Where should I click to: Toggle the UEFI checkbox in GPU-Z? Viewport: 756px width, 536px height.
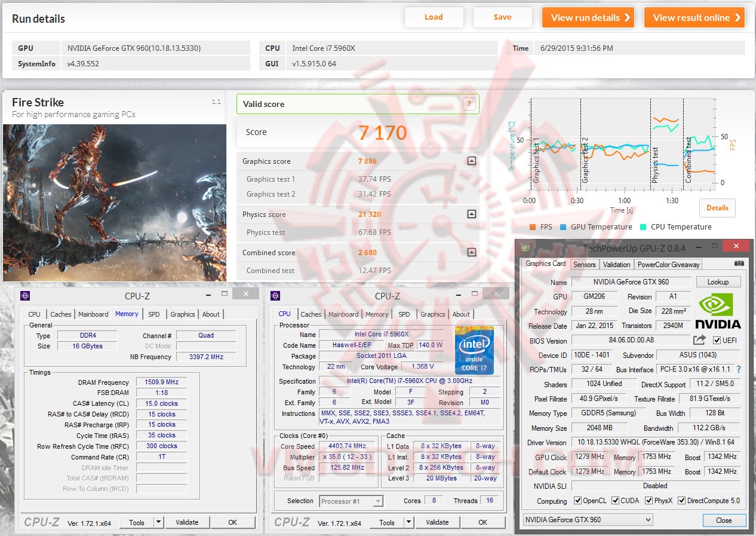[717, 340]
